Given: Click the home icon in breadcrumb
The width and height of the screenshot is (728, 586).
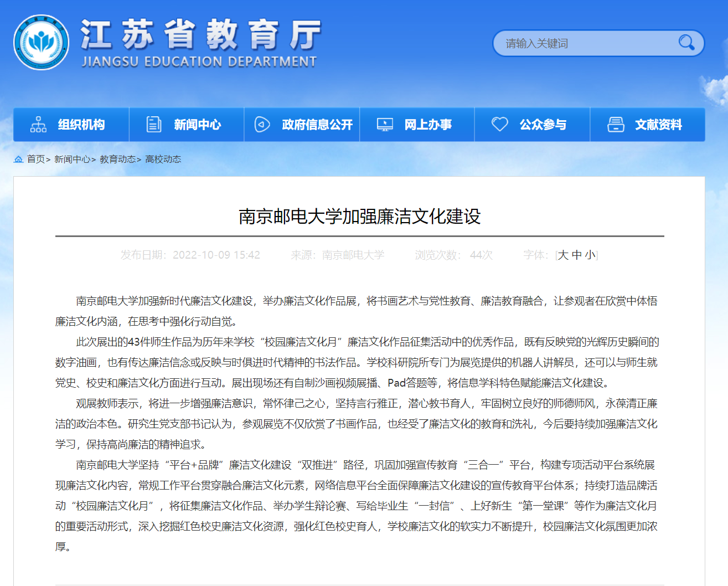Looking at the screenshot, I should coord(18,160).
